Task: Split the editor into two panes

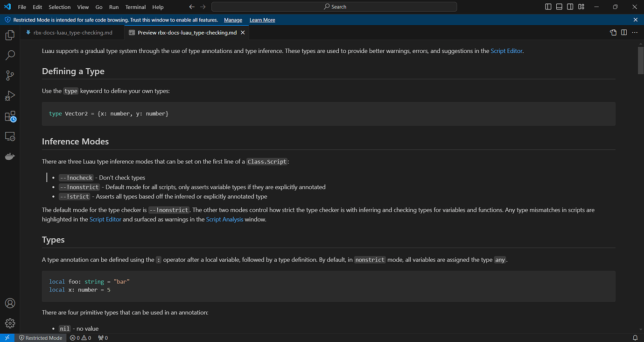Action: 624,32
